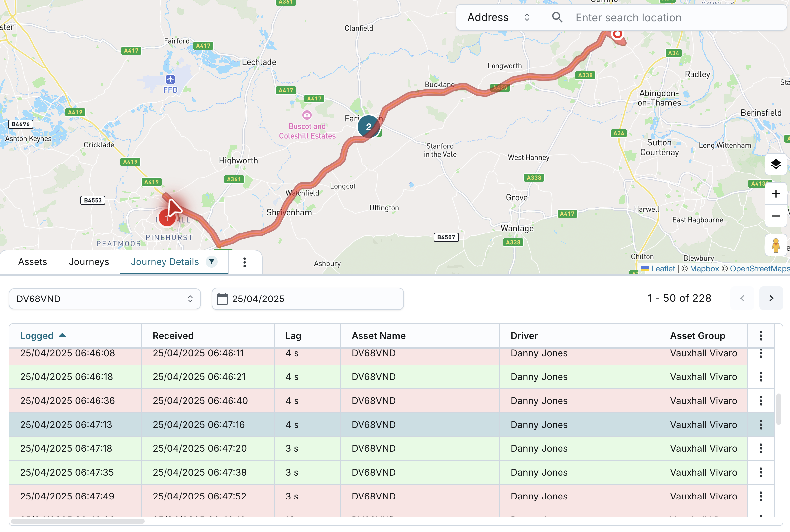The image size is (790, 532).
Task: Switch to the Assets tab
Action: coord(33,262)
